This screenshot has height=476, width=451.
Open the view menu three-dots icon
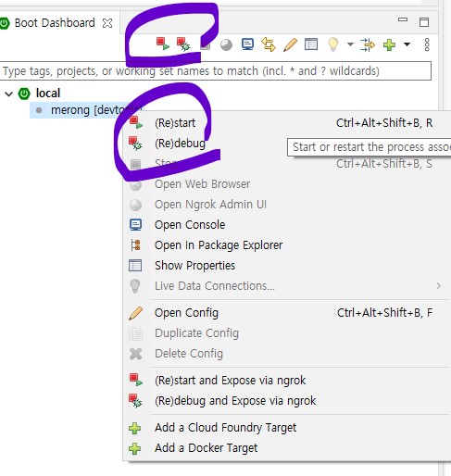pyautogui.click(x=427, y=44)
